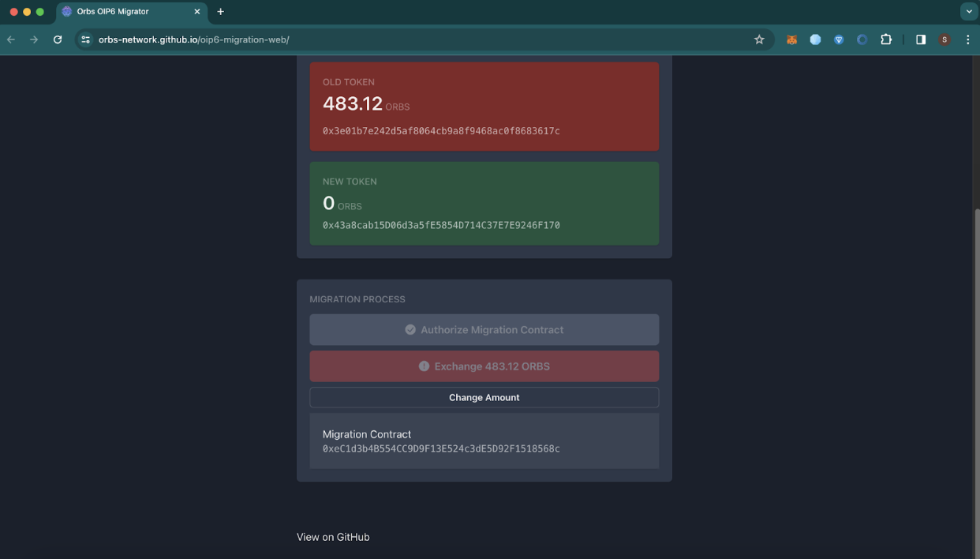Open a new browser tab

(220, 11)
